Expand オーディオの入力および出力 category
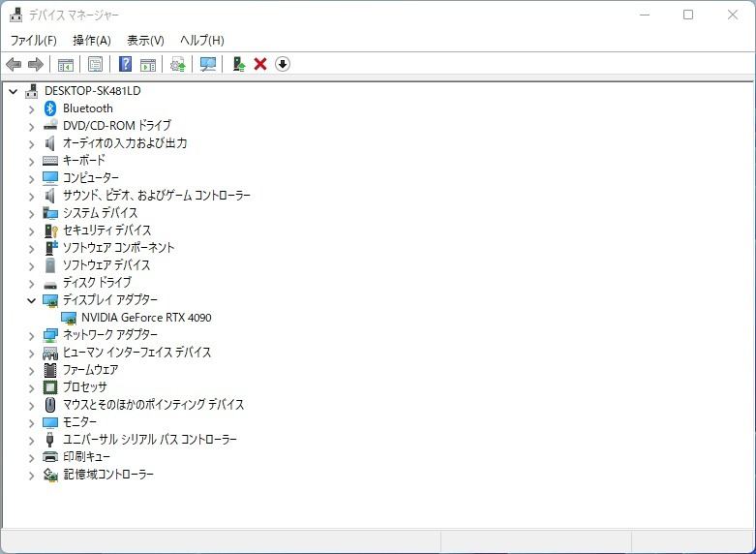The height and width of the screenshot is (554, 756). tap(32, 144)
